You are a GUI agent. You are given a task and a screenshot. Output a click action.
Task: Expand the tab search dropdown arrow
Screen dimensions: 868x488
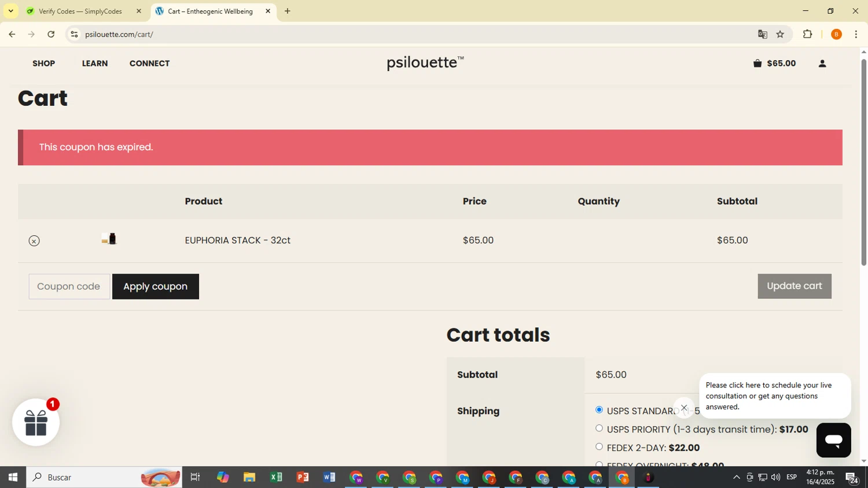[10, 11]
